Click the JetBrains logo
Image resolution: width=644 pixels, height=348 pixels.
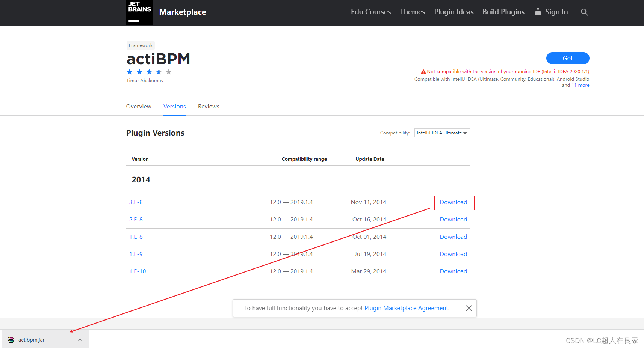[x=139, y=12]
